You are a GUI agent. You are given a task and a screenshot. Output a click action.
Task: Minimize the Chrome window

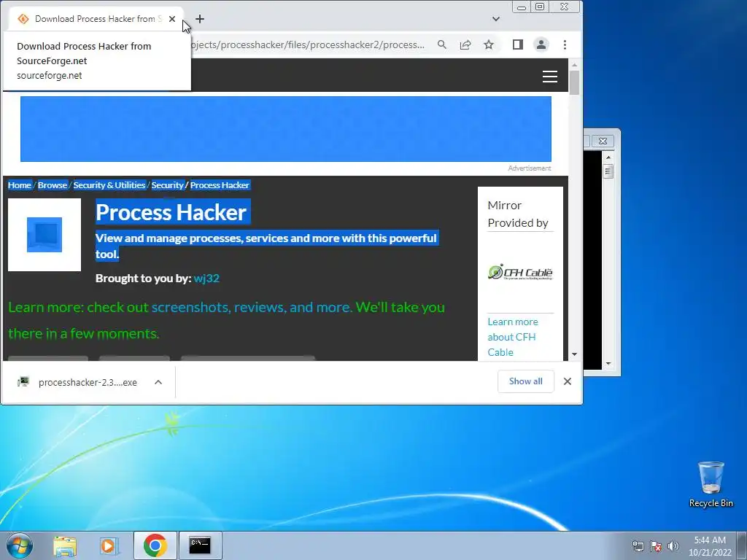(522, 7)
